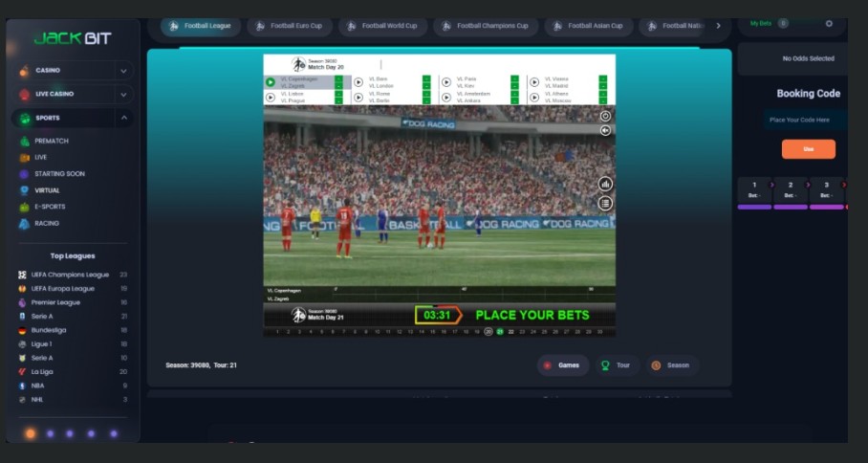This screenshot has width=868, height=463.
Task: Switch to Football World Cup tab
Action: (381, 26)
